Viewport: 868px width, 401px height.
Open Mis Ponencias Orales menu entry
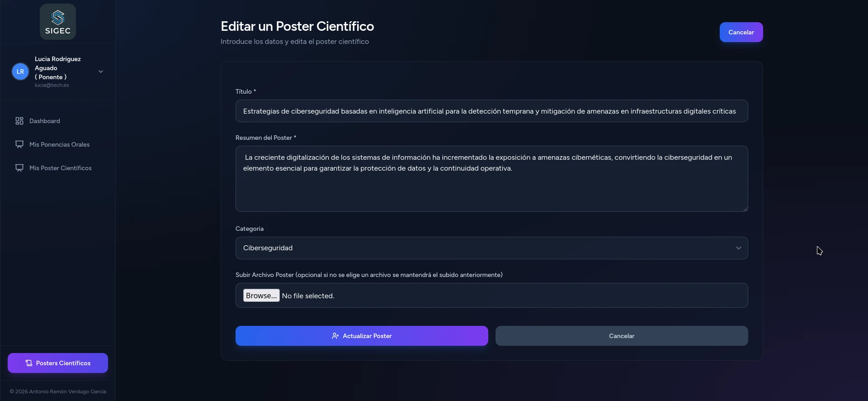click(x=59, y=144)
